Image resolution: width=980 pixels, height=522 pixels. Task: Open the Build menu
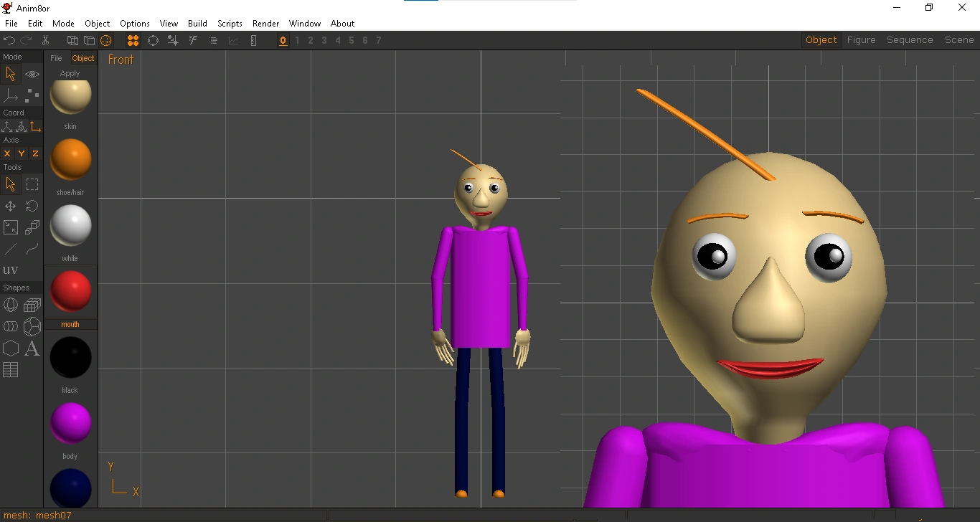click(197, 23)
